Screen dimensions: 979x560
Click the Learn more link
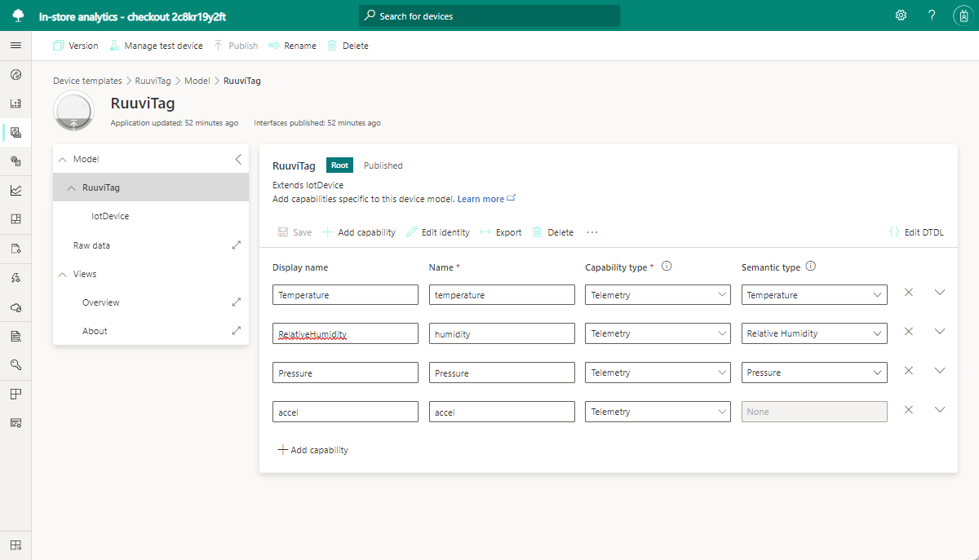[481, 198]
